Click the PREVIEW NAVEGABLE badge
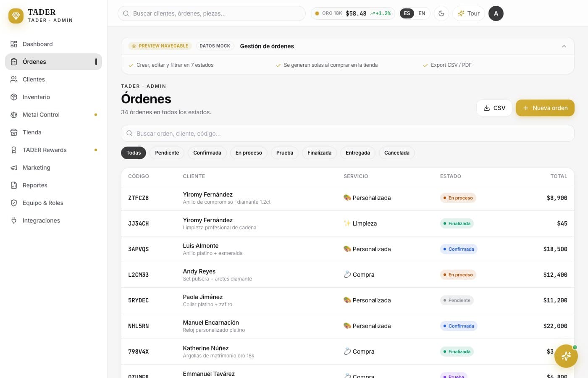Image resolution: width=588 pixels, height=378 pixels. coord(160,46)
